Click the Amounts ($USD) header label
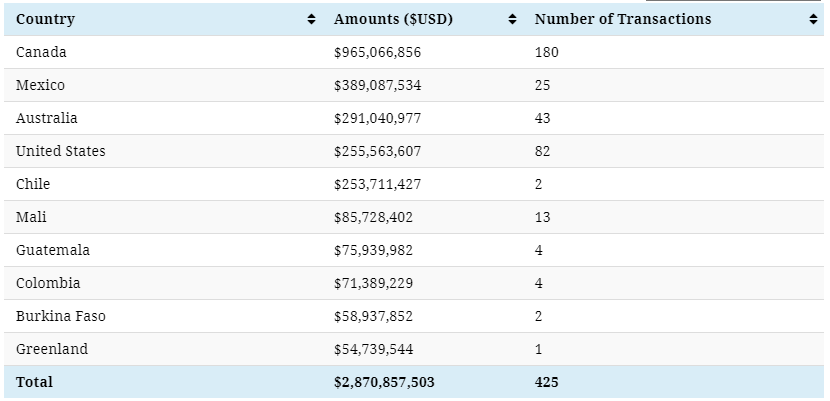 pos(393,20)
